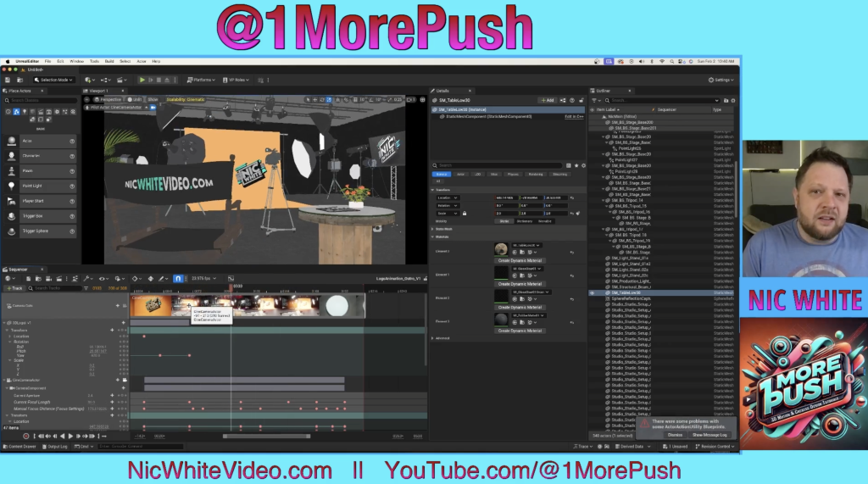Select the Rendering filter tab in Details
Screen dimensions: 868x484
pos(536,174)
